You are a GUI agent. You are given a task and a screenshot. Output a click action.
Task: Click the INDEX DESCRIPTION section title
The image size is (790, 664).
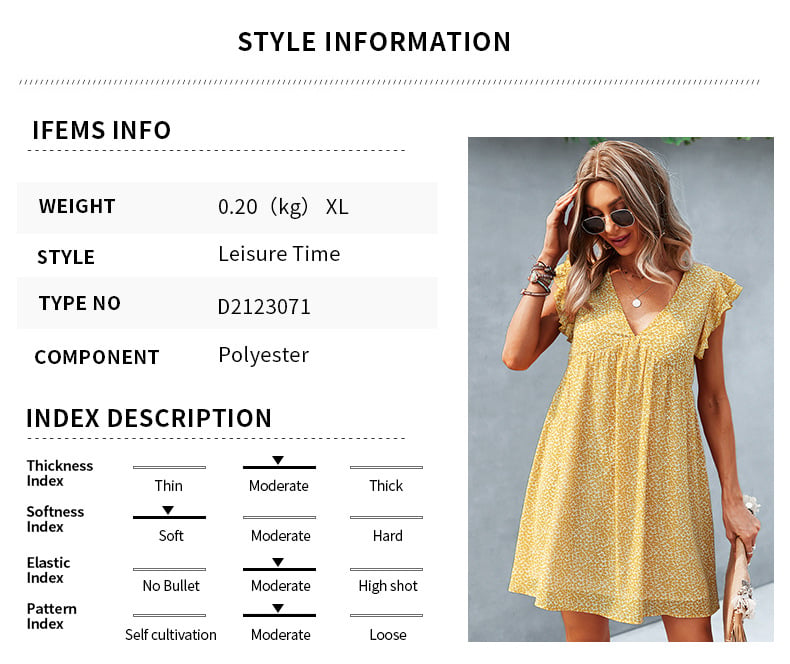pyautogui.click(x=149, y=418)
